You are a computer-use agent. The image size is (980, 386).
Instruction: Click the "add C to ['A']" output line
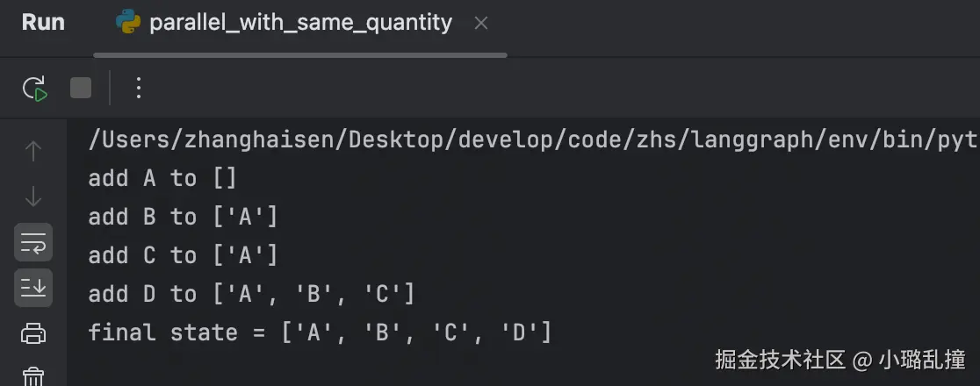pyautogui.click(x=183, y=255)
